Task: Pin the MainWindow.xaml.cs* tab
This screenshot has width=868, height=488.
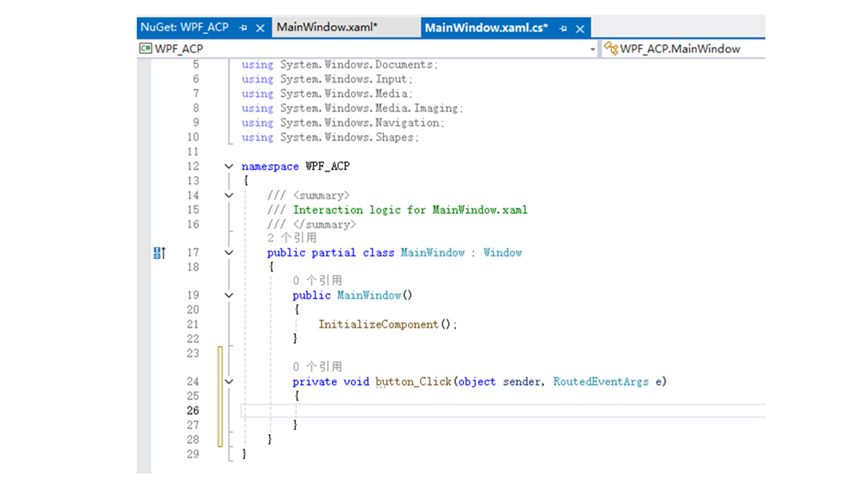Action: click(563, 28)
